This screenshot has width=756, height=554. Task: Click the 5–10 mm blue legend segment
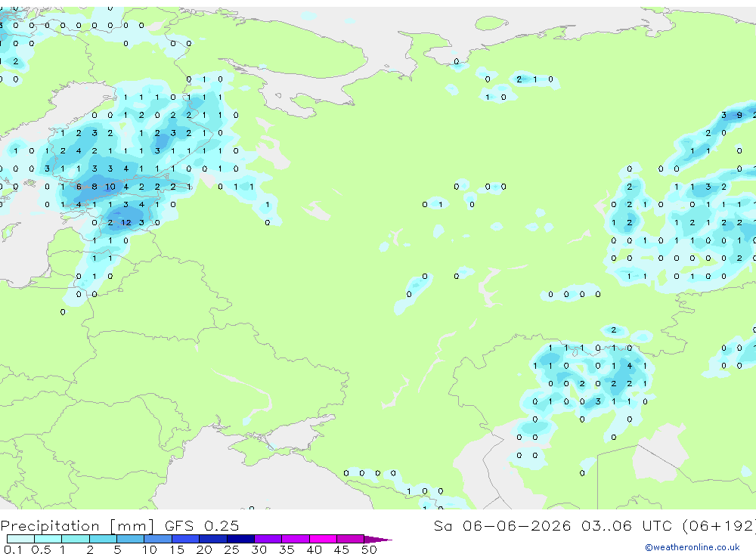(x=131, y=539)
